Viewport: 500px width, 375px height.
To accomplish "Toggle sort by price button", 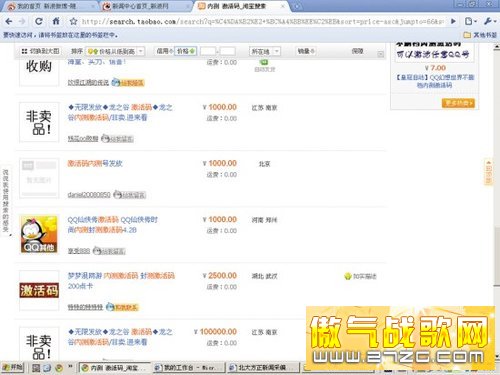I will coord(186,51).
